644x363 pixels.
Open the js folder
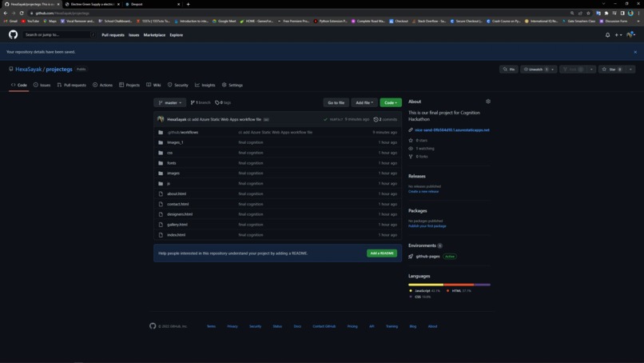point(169,184)
